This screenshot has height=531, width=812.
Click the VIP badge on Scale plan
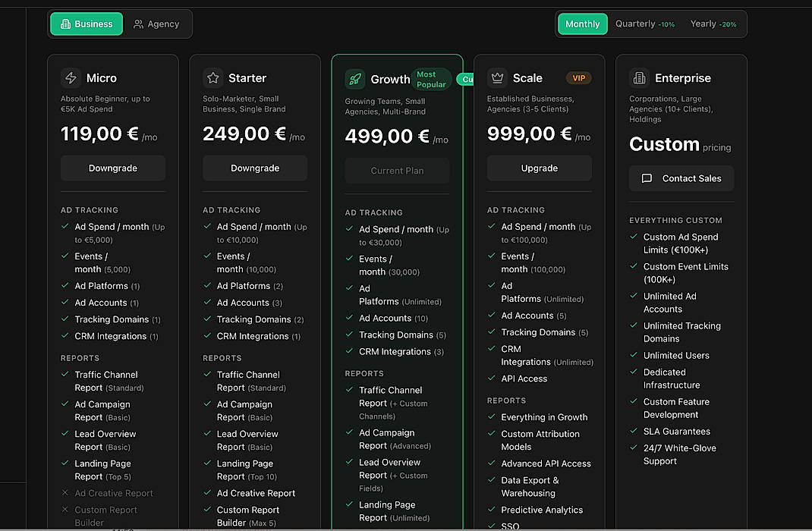pos(578,78)
